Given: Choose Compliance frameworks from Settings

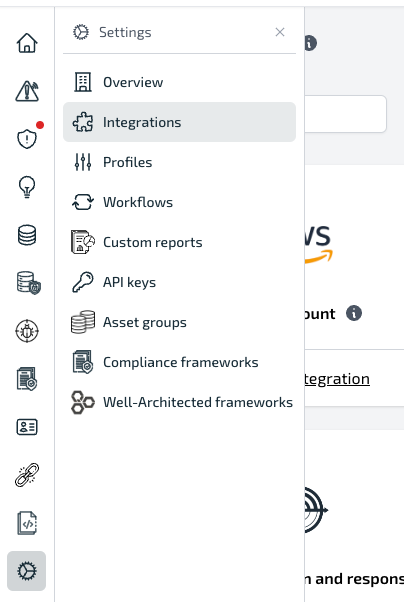Looking at the screenshot, I should point(179,362).
